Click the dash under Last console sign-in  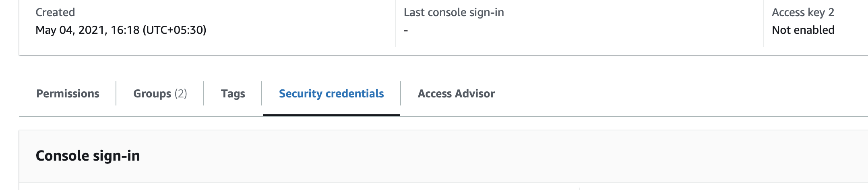(406, 31)
